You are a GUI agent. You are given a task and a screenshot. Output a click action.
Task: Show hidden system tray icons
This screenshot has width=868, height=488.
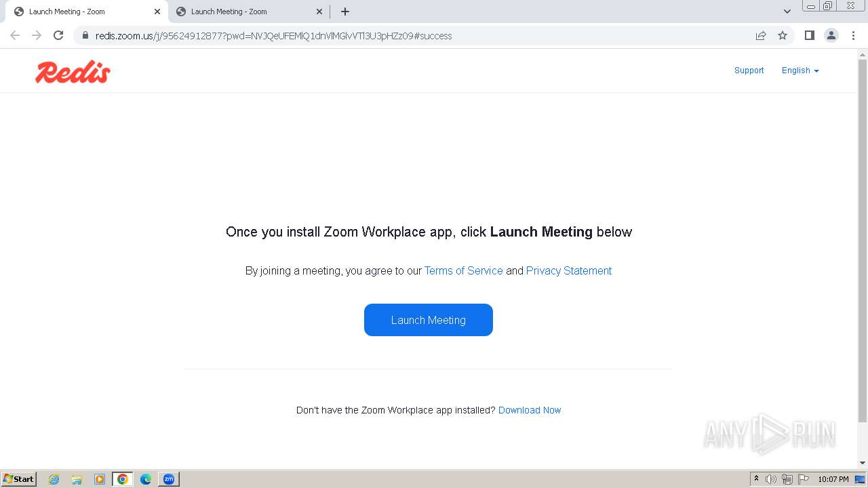[756, 479]
